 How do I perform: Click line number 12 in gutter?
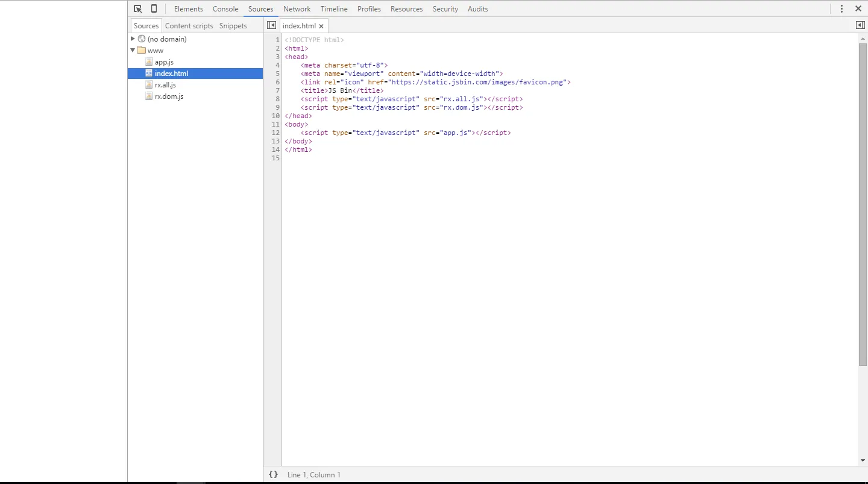275,133
